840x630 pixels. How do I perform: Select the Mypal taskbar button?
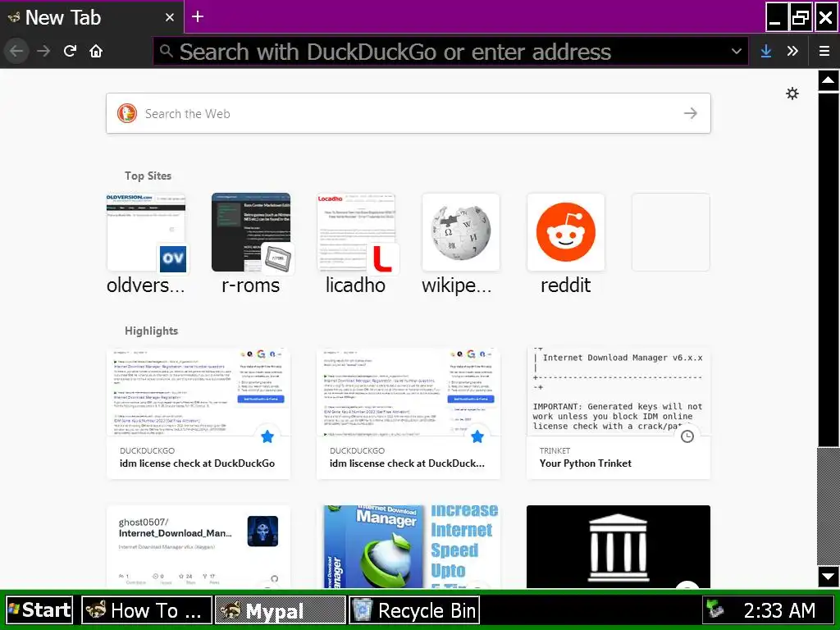pyautogui.click(x=281, y=610)
